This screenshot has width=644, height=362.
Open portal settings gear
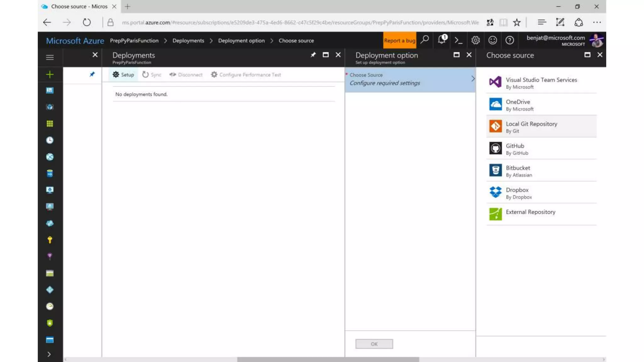(475, 40)
